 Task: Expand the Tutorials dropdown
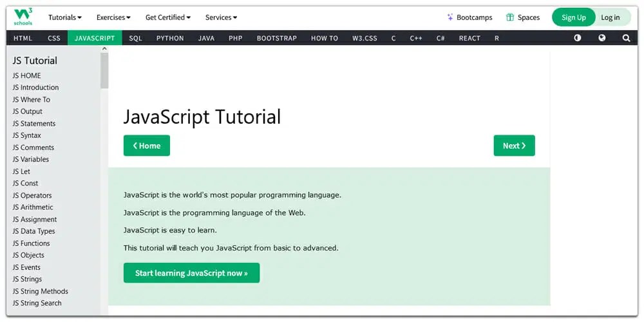(65, 17)
